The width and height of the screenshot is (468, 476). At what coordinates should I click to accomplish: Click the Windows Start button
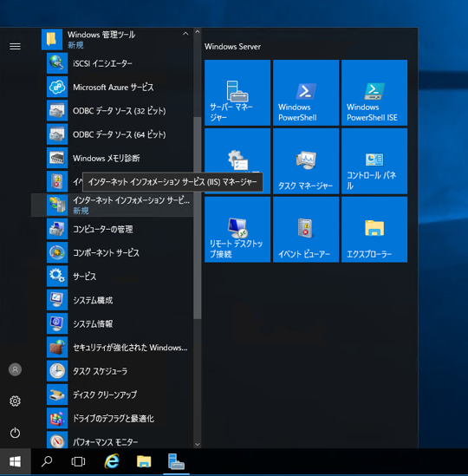point(16,462)
